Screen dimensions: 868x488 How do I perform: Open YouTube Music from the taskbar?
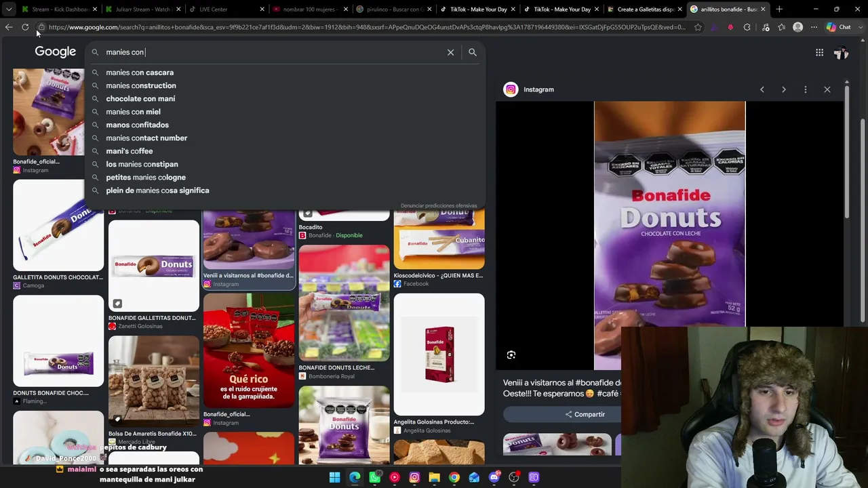click(x=395, y=477)
